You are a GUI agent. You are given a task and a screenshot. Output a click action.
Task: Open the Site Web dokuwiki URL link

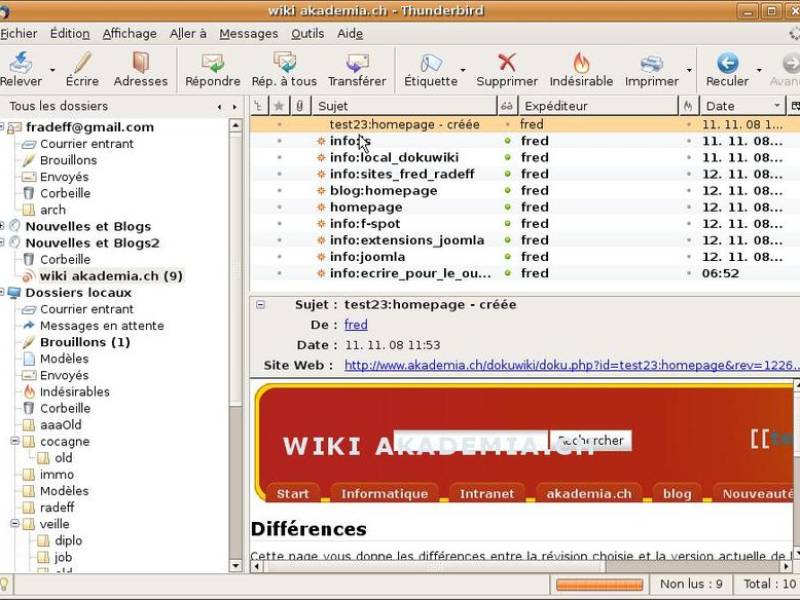point(571,365)
